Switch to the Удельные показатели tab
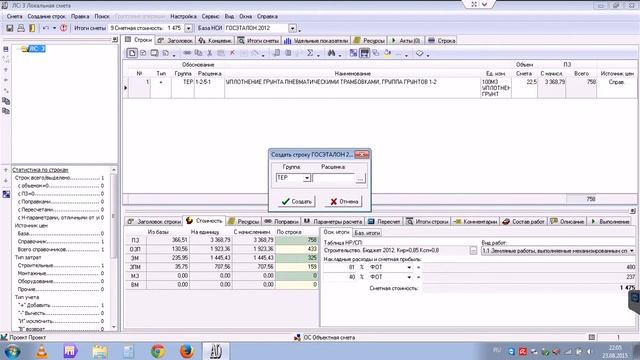 [x=316, y=40]
